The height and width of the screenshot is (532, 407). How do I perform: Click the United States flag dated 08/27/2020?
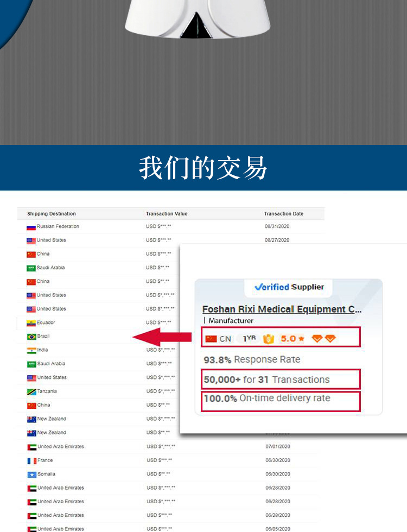pyautogui.click(x=31, y=241)
